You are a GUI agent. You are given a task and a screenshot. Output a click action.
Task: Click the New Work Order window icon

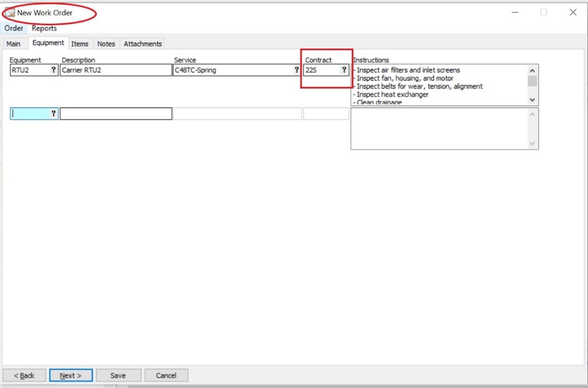[x=10, y=13]
